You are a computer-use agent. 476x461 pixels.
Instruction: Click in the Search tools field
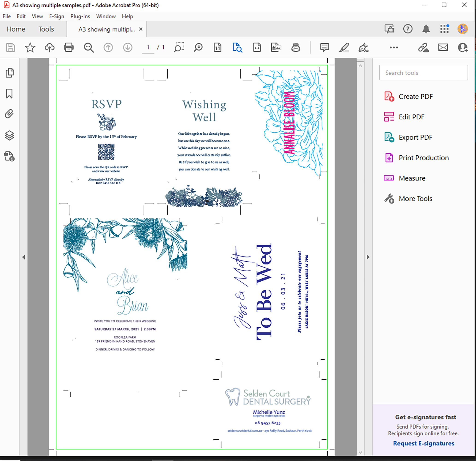coord(423,73)
